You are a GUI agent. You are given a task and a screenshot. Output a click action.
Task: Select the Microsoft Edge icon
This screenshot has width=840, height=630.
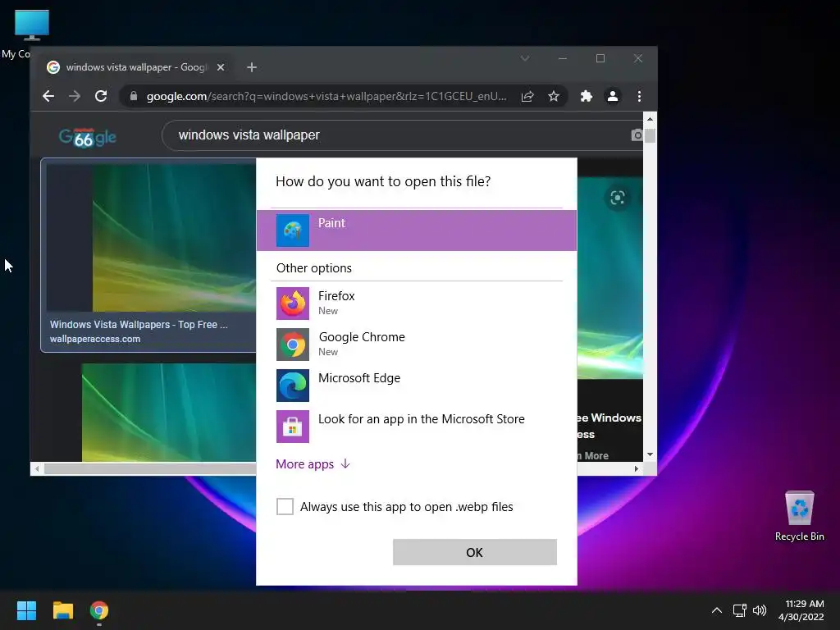coord(293,386)
